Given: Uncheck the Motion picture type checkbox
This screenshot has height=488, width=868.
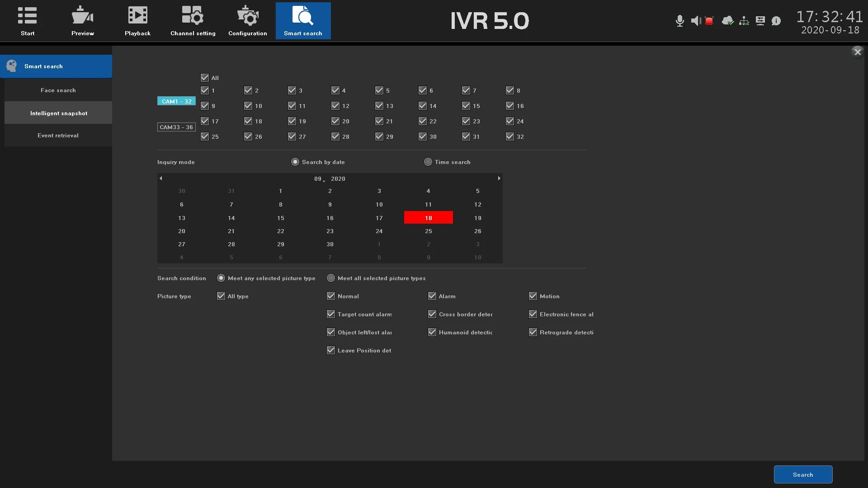Looking at the screenshot, I should (x=533, y=296).
